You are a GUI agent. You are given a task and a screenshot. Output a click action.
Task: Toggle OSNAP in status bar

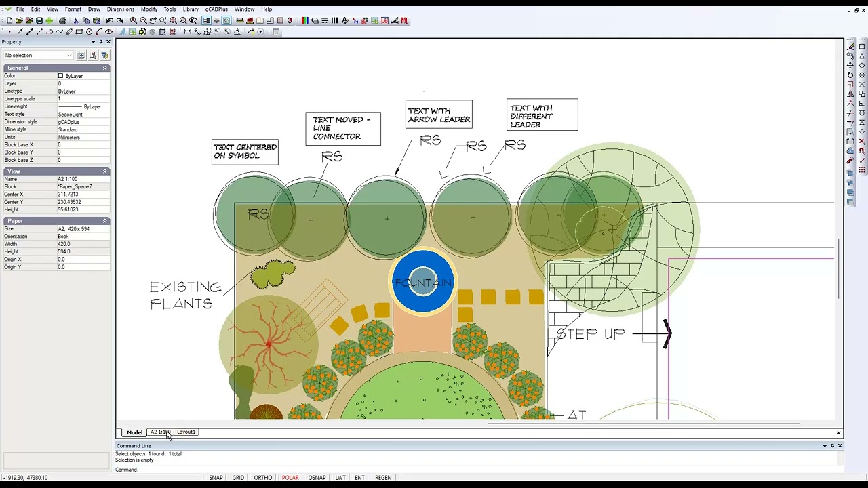point(317,478)
